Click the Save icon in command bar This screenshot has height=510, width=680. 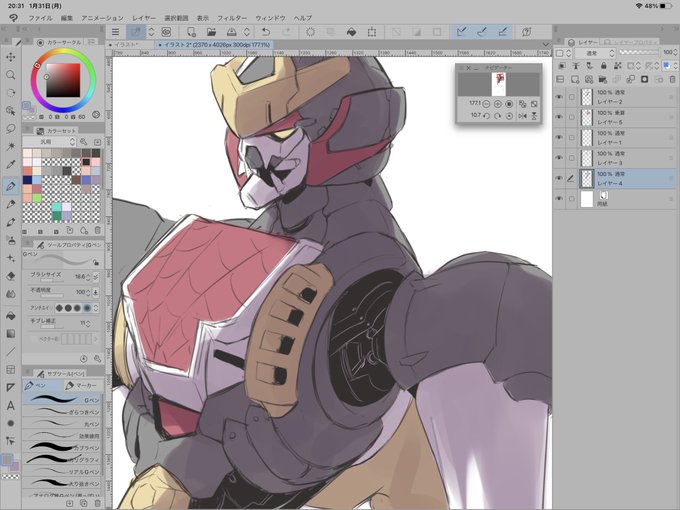(232, 32)
